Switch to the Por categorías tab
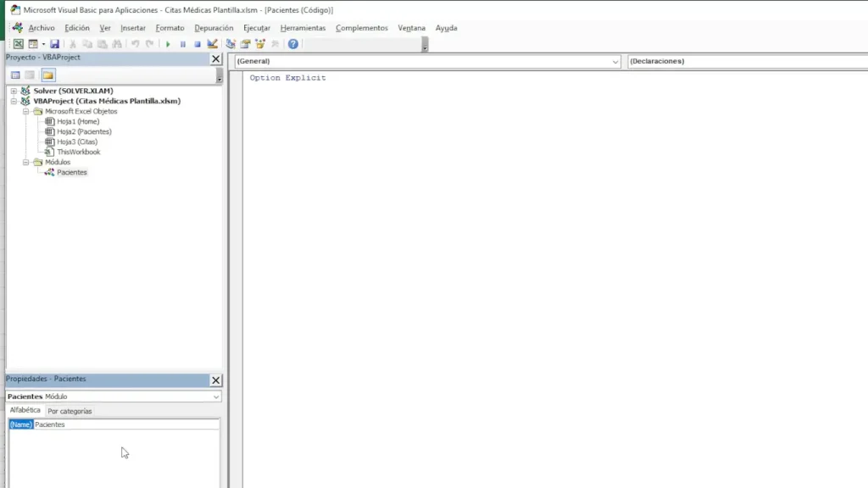868x488 pixels. [70, 411]
